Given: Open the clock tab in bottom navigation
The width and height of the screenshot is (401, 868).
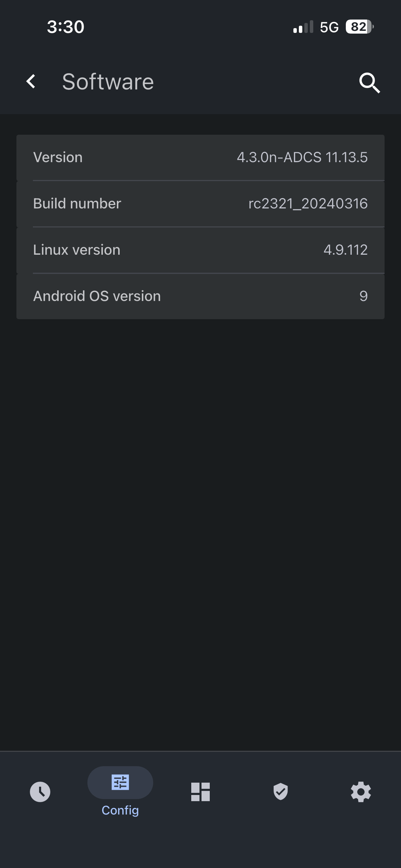Looking at the screenshot, I should [40, 792].
